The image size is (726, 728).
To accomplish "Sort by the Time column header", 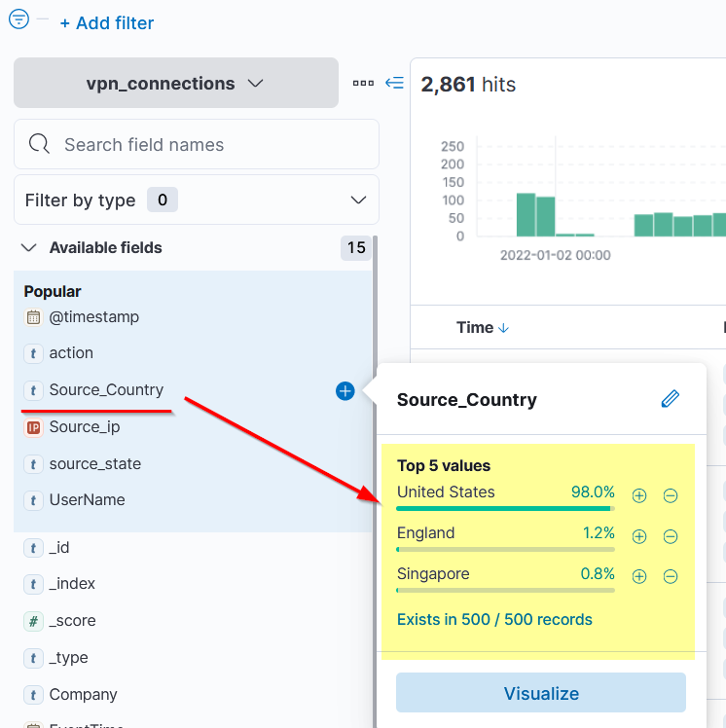I will [475, 327].
